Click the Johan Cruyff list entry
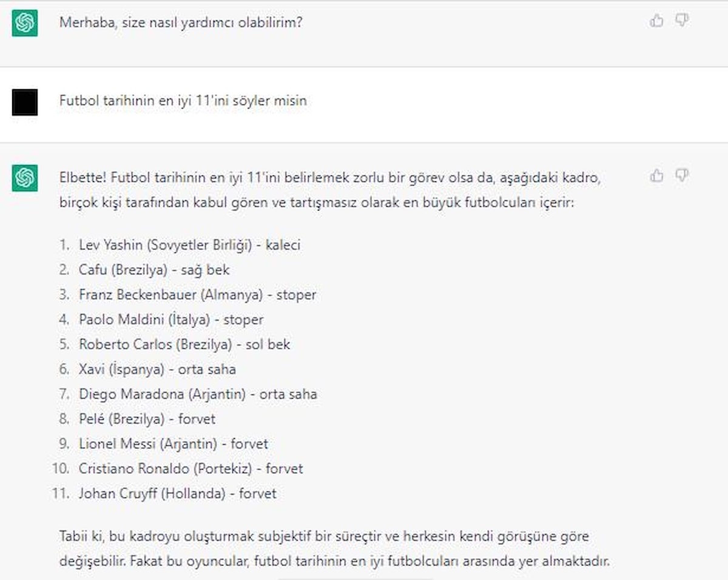The height and width of the screenshot is (580, 728). 177,494
